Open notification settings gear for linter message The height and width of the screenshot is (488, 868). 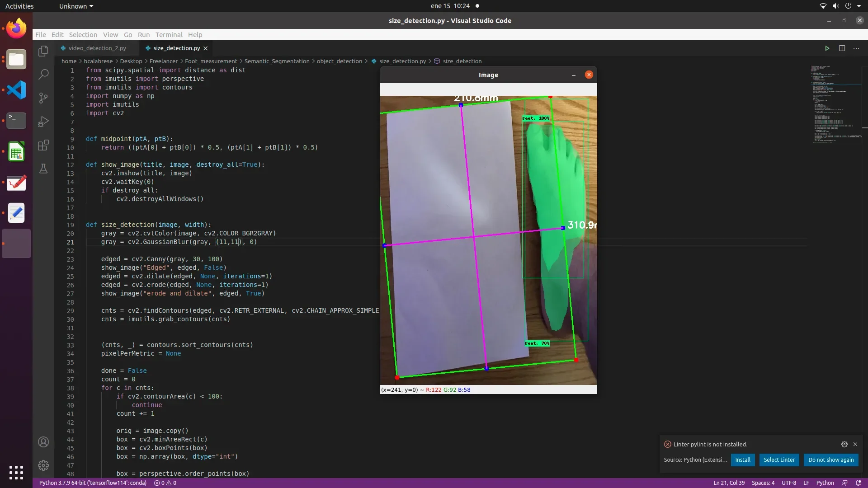(844, 444)
